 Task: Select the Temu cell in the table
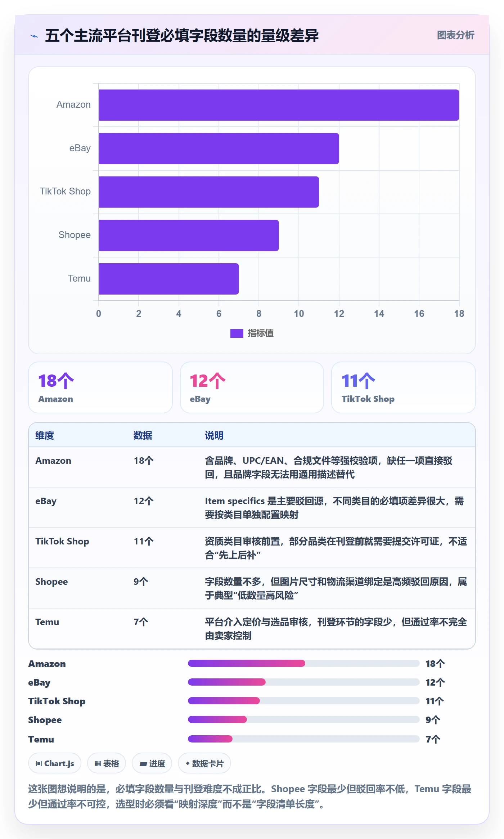click(47, 622)
